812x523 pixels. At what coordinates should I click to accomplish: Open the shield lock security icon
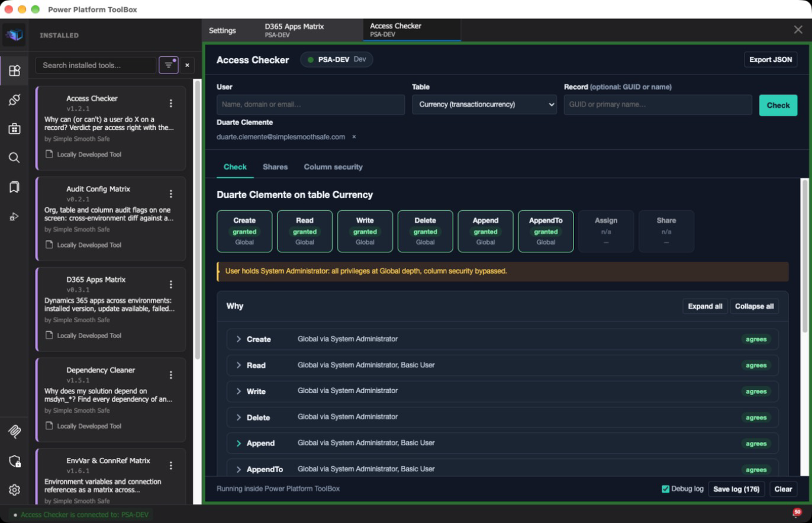click(x=14, y=461)
